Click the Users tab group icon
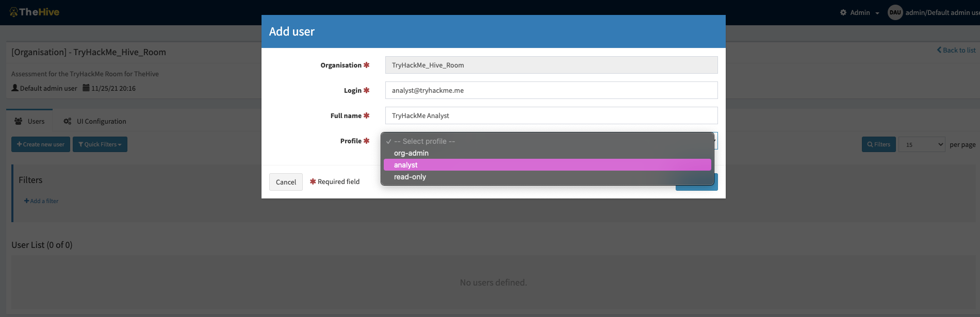Viewport: 980px width, 317px height. pyautogui.click(x=19, y=121)
